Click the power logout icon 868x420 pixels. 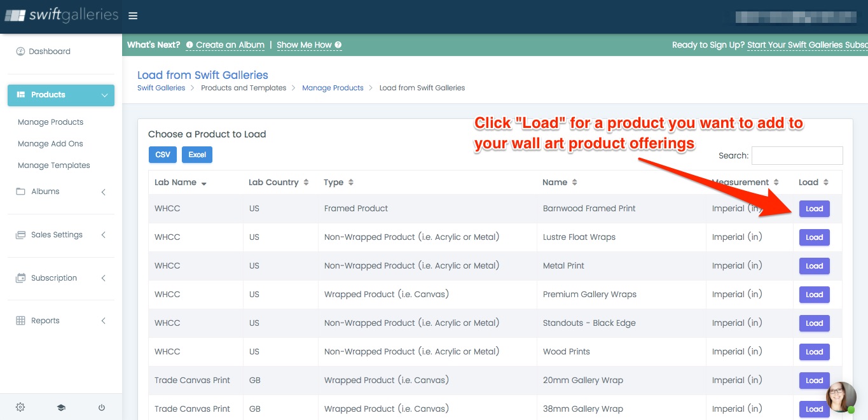coord(102,407)
